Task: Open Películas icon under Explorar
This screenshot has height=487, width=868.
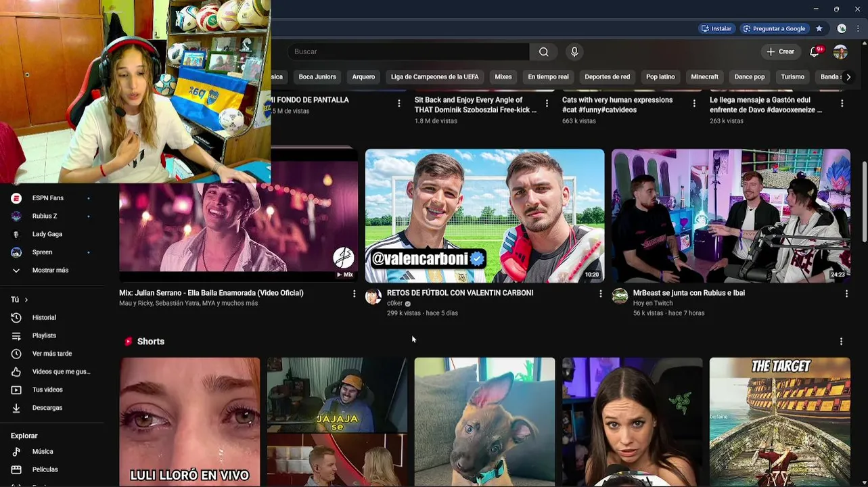Action: [16, 469]
